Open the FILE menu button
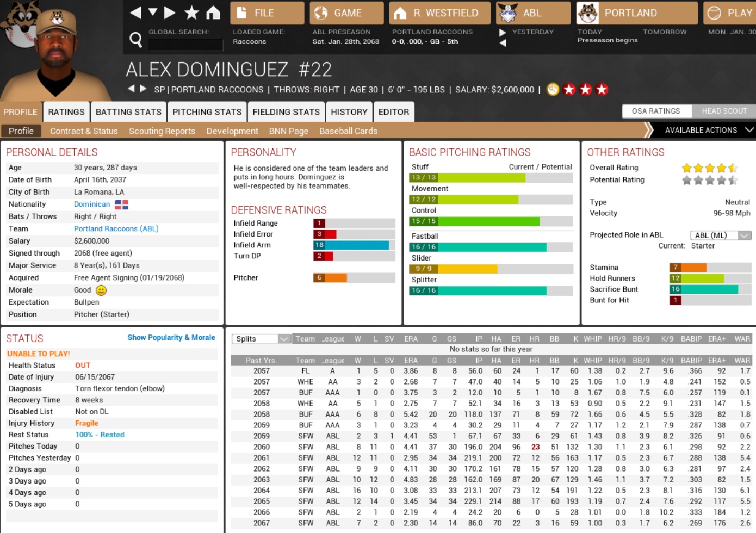Viewport: 756px width, 533px height. coord(267,13)
